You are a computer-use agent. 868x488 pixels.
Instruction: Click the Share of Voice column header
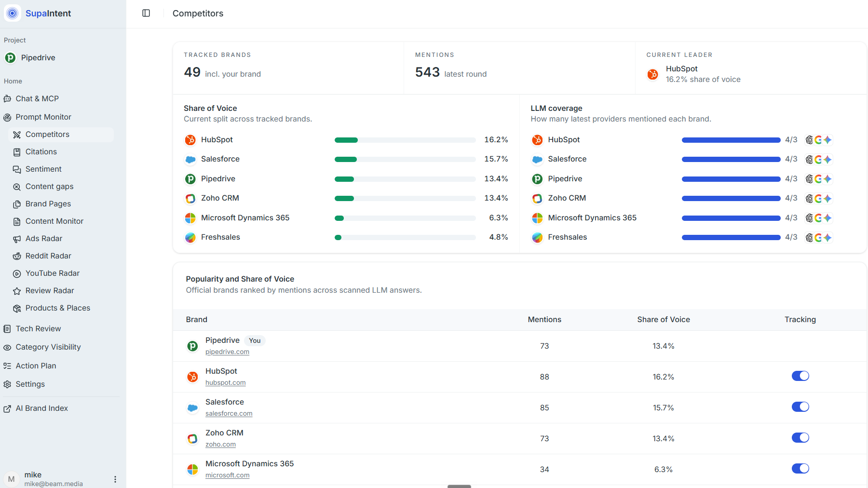click(663, 319)
